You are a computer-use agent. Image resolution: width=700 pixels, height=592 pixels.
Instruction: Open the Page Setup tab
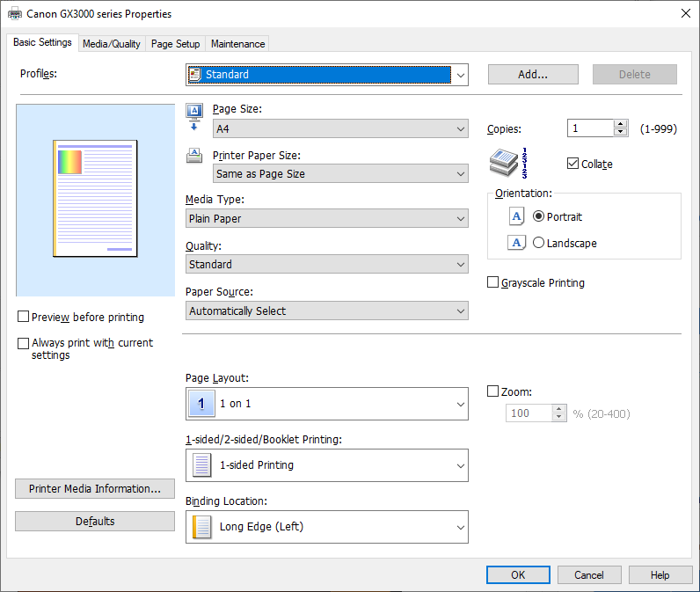(x=176, y=44)
